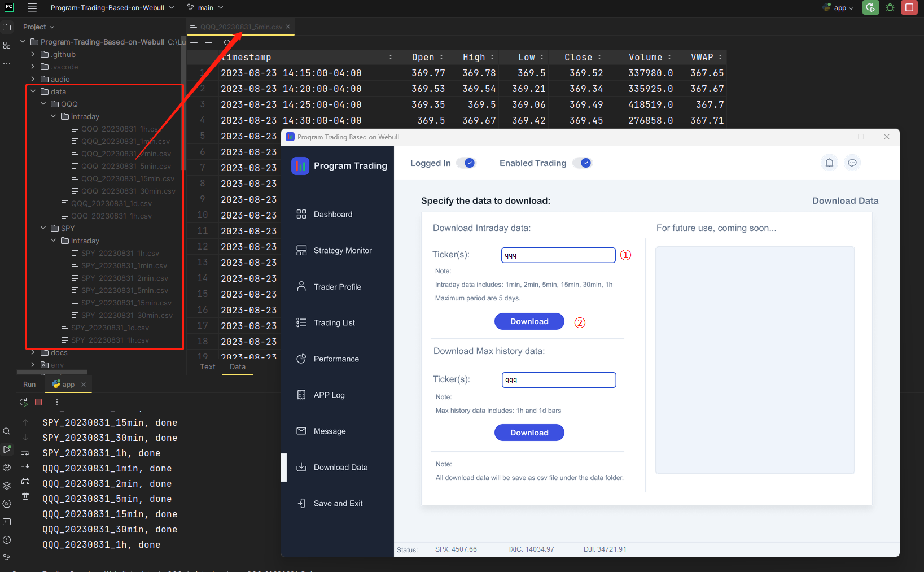924x572 pixels.
Task: Collapse the SPY folder
Action: [43, 228]
